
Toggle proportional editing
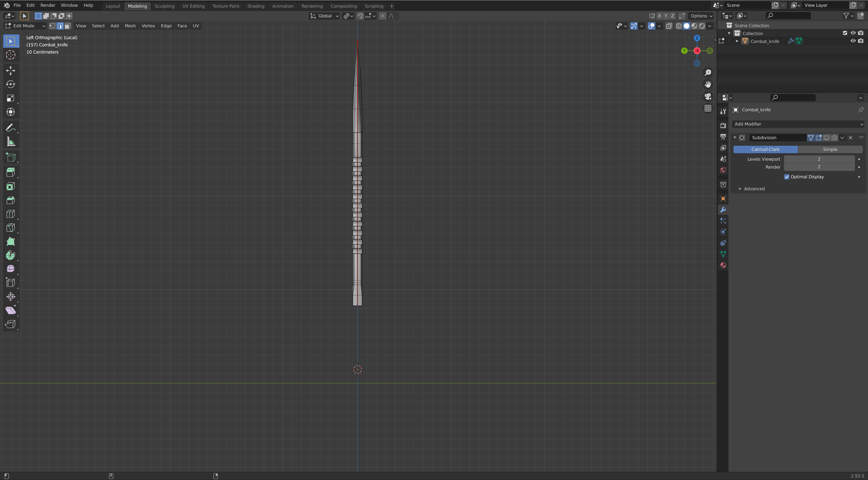point(382,16)
